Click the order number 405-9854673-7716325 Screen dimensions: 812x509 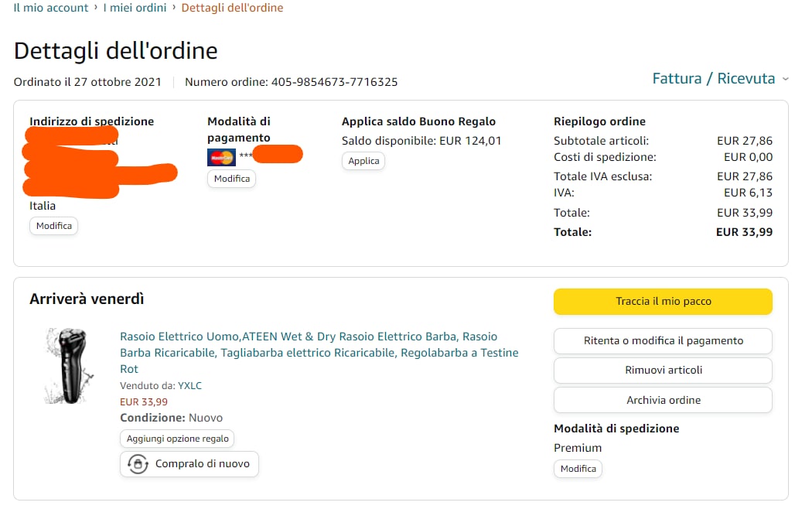pos(333,82)
